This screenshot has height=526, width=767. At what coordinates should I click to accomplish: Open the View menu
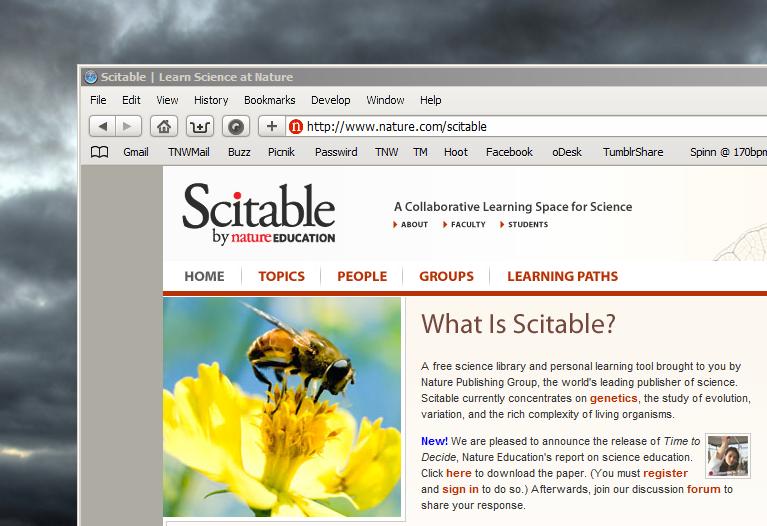[x=167, y=100]
